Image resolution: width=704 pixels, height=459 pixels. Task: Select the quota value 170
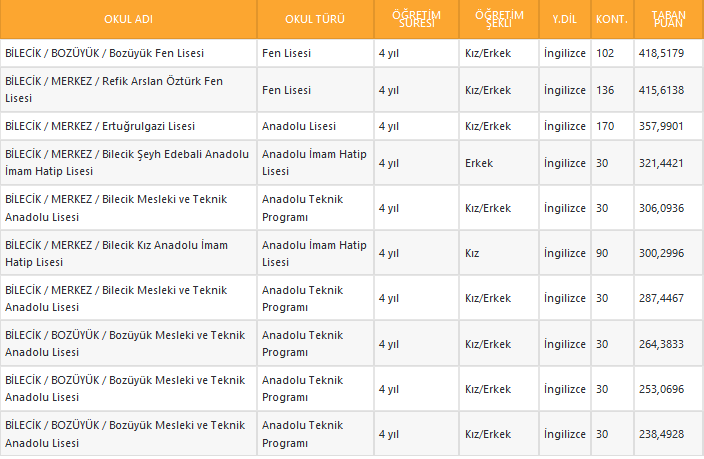pos(604,127)
